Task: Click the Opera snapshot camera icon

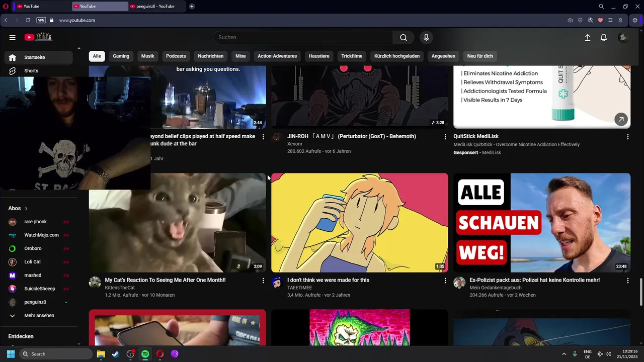Action: click(570, 20)
